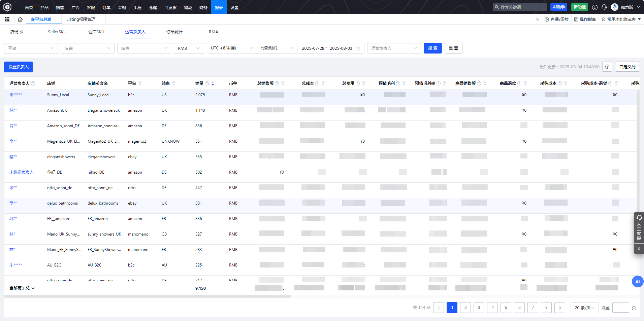Switch to 仓库SKU tab
This screenshot has height=321, width=644.
click(96, 32)
